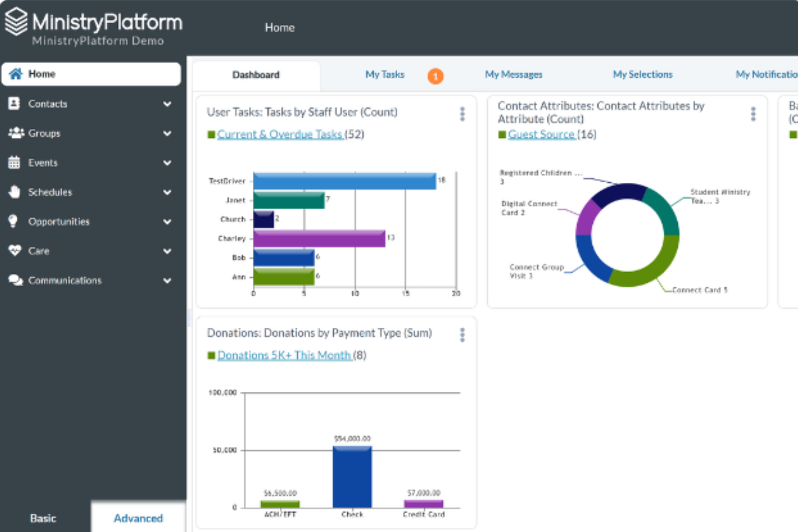Expand the Communications menu chevron

click(x=167, y=280)
